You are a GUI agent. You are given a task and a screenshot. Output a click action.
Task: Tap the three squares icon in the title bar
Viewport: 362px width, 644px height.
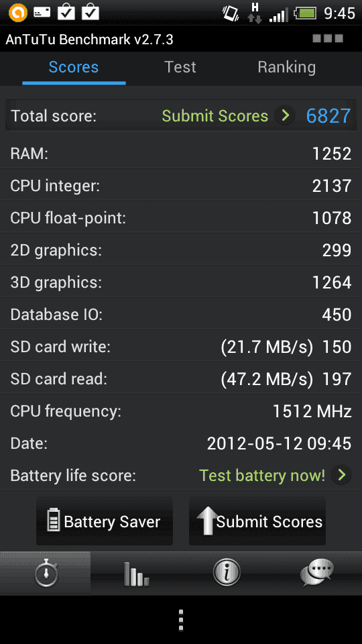328,39
